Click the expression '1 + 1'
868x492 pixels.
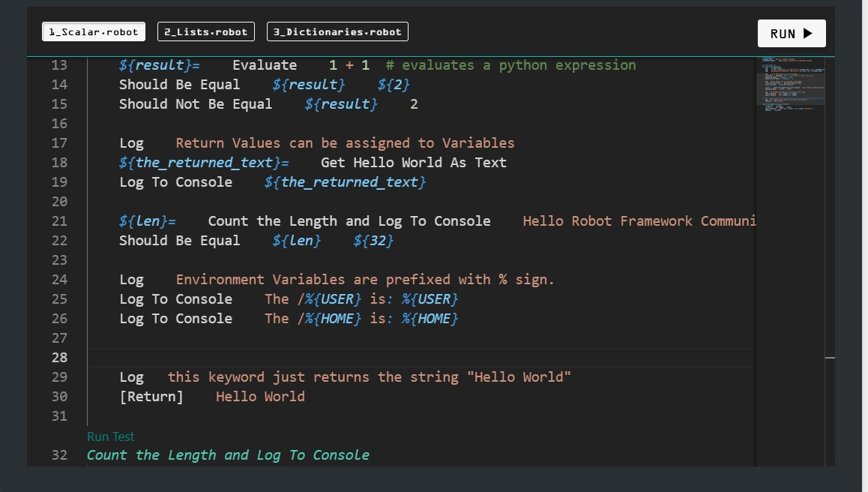click(x=349, y=64)
